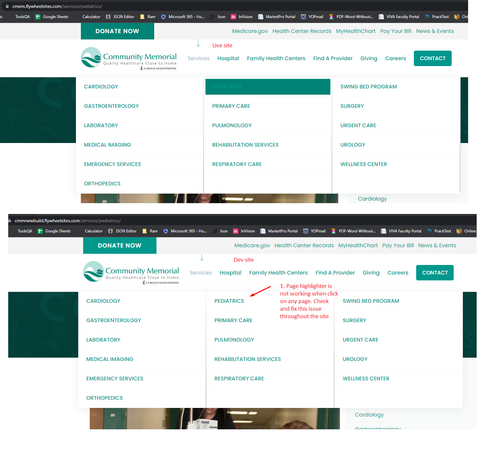The width and height of the screenshot is (500, 452).
Task: Open the YOPmail bookmark in the live site browser
Action: click(312, 17)
